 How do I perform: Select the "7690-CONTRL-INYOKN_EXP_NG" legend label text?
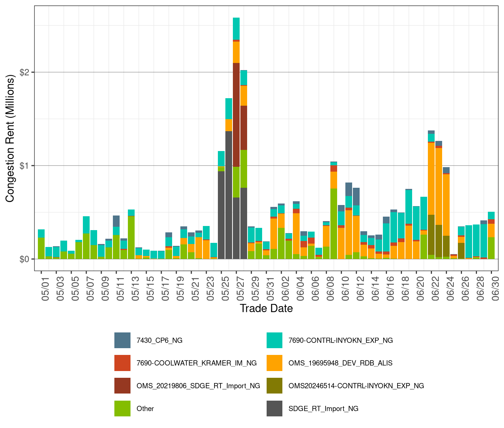341,341
